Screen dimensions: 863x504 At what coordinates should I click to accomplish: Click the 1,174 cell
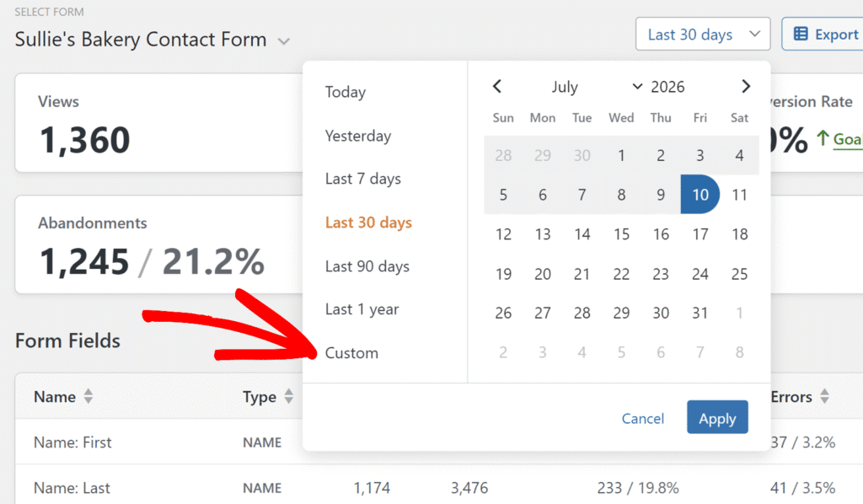click(x=372, y=487)
